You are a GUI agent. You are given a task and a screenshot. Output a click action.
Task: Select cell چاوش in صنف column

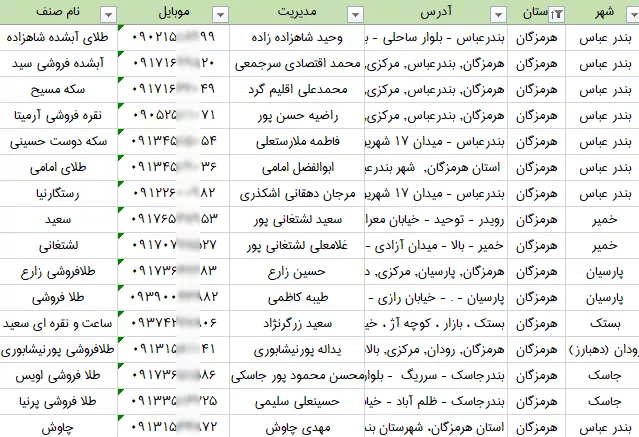coord(59,427)
